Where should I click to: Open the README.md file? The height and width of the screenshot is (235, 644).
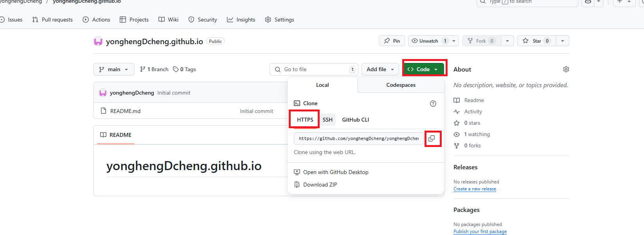tap(125, 111)
